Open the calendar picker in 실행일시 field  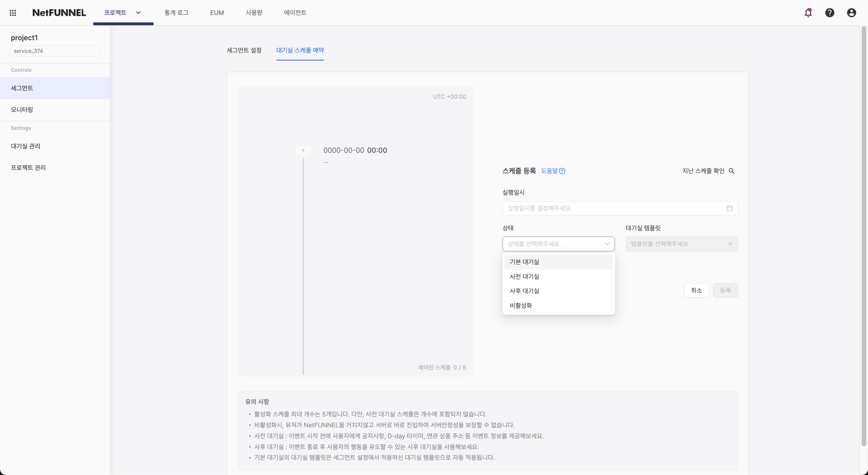730,208
